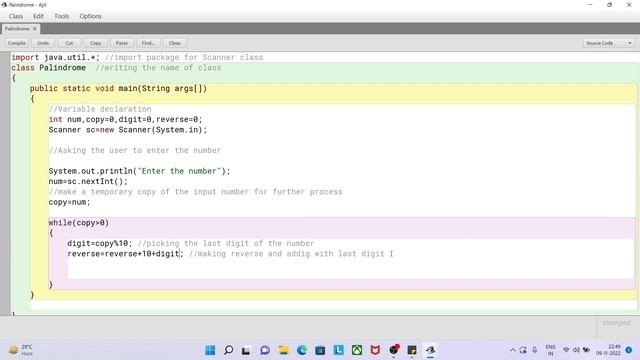
Task: Open Microsoft Store from the taskbar
Action: click(320, 350)
